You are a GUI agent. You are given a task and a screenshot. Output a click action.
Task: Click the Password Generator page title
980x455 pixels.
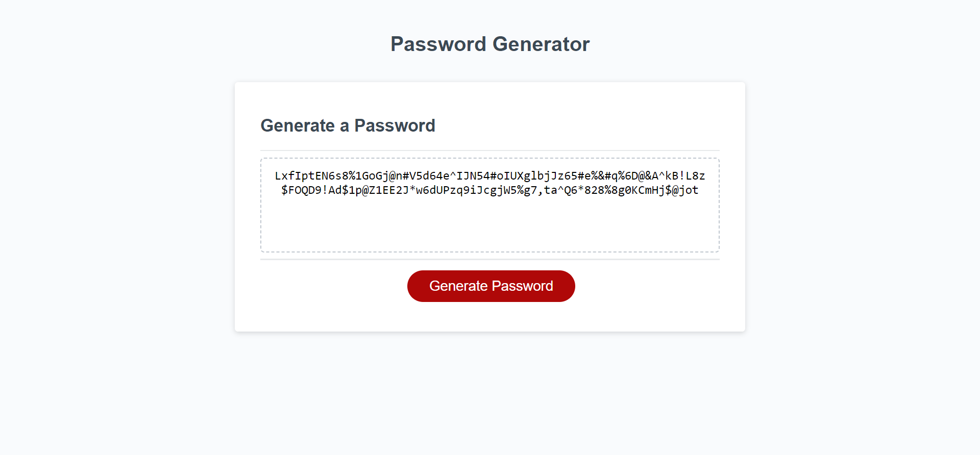(x=489, y=44)
